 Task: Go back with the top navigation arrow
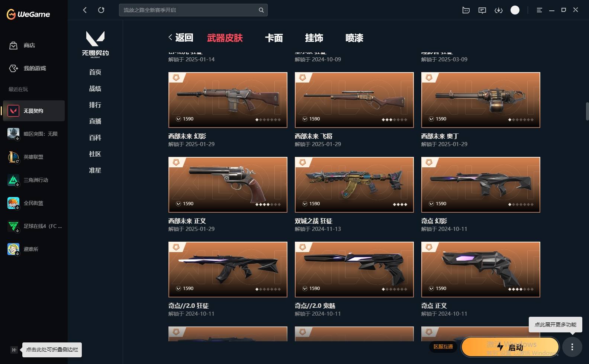click(x=85, y=10)
